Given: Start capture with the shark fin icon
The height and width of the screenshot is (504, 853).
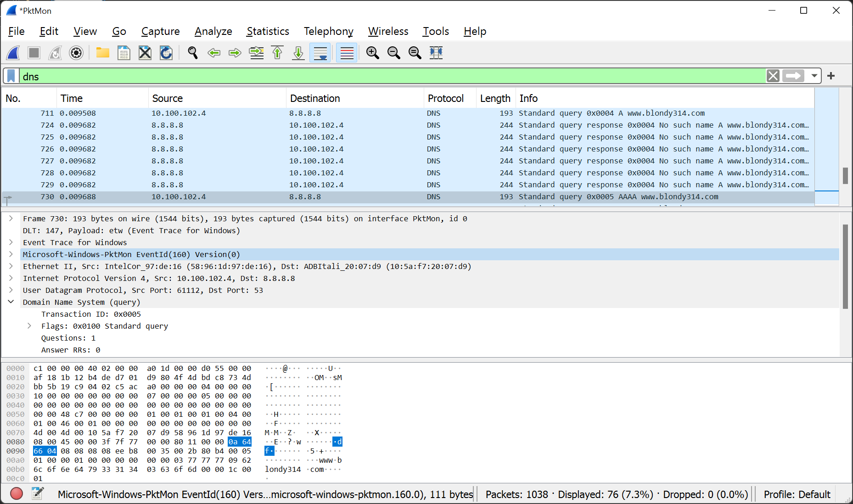Looking at the screenshot, I should pyautogui.click(x=13, y=53).
